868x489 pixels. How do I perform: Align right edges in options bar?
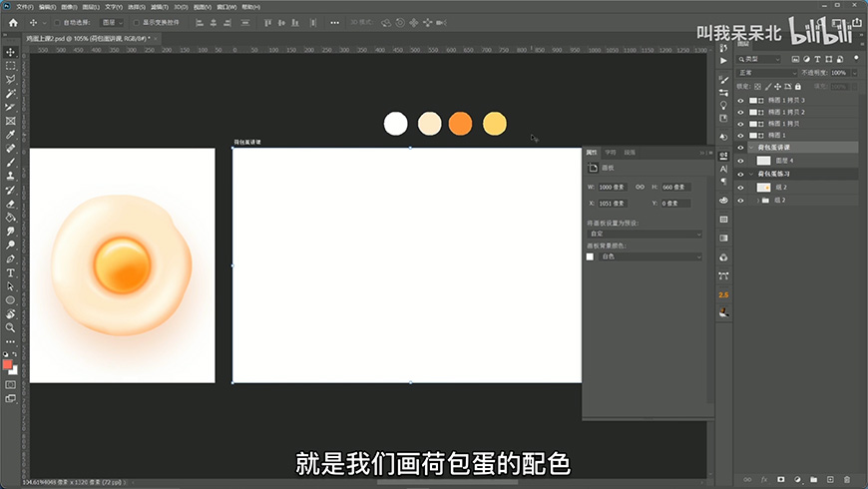(226, 23)
